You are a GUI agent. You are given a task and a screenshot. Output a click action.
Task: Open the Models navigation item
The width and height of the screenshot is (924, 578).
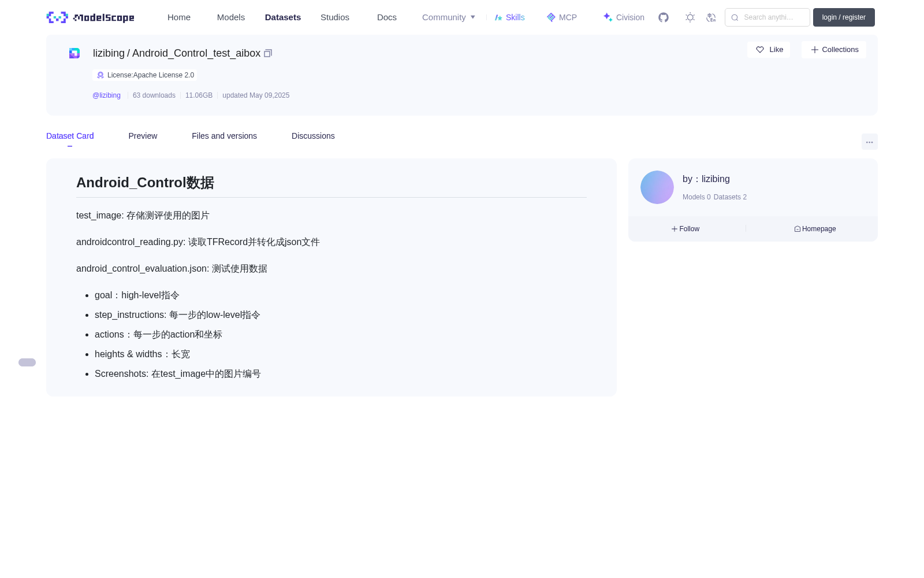coord(231,17)
